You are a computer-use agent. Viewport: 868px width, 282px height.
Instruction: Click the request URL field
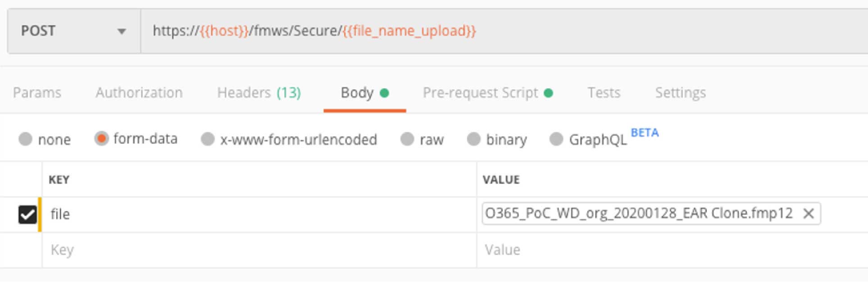point(504,31)
